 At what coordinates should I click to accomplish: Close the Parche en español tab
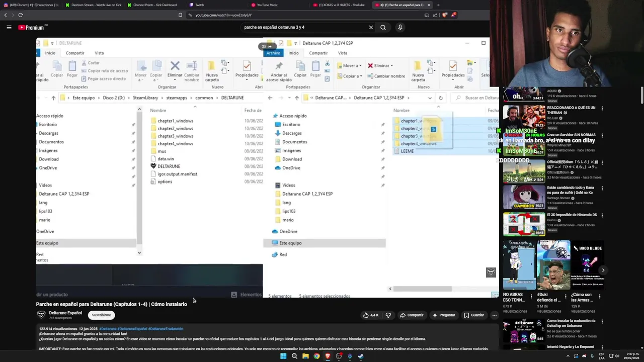[429, 5]
